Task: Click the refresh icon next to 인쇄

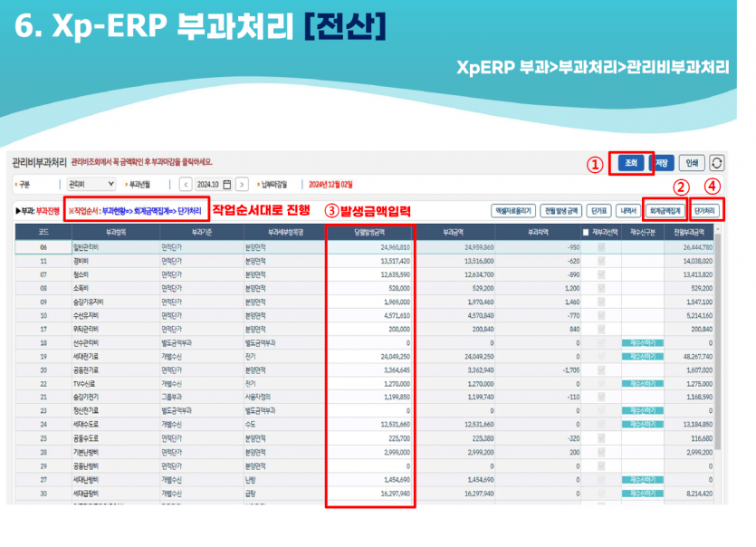Action: point(717,163)
